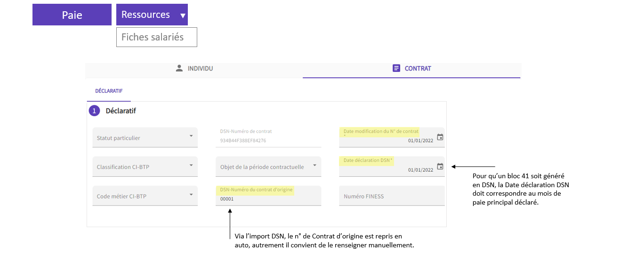Image resolution: width=644 pixels, height=253 pixels.
Task: Click the step 1 circle badge for Déclaratif
Action: click(x=95, y=111)
